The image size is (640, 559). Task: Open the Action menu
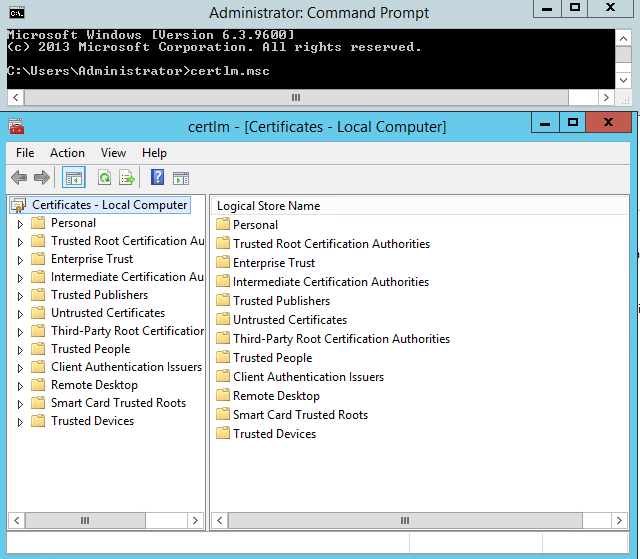67,153
